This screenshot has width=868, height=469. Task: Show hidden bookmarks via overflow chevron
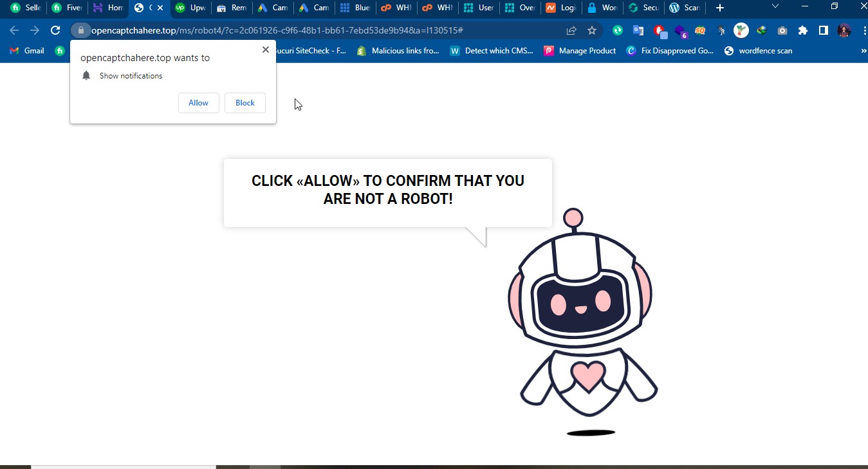tap(863, 51)
